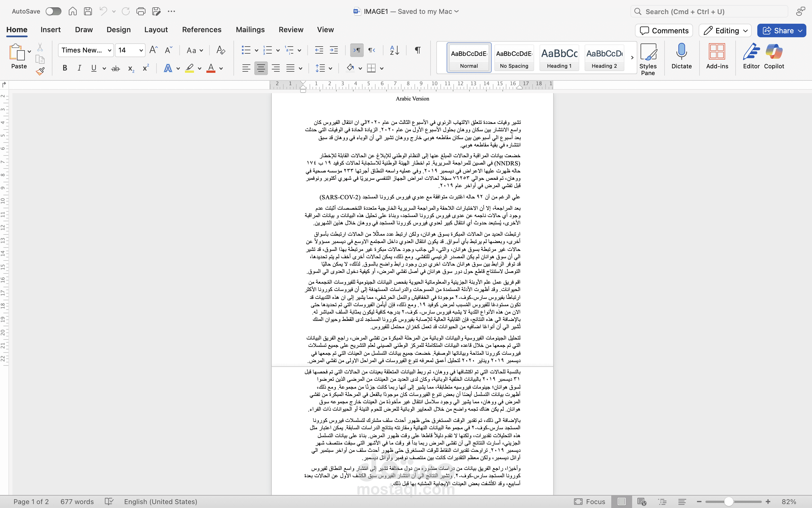Save the document with the floppy disk icon
The height and width of the screenshot is (508, 812).
coord(88,11)
